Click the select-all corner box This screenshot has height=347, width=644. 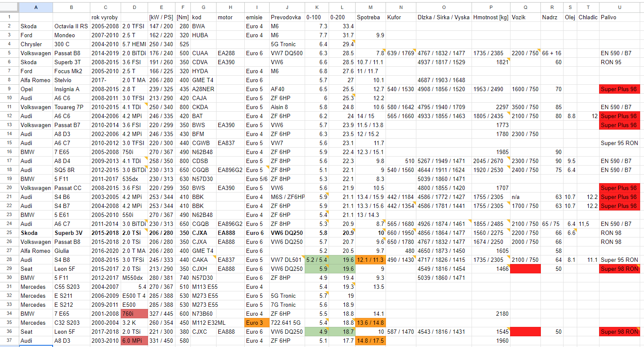(9, 7)
